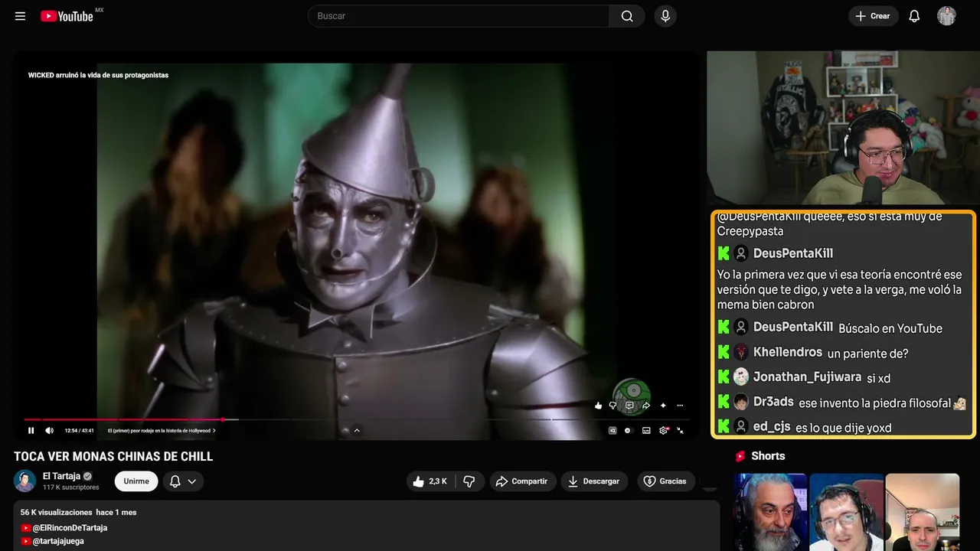Image resolution: width=980 pixels, height=551 pixels.
Task: Click the Shorts section heading
Action: (768, 456)
